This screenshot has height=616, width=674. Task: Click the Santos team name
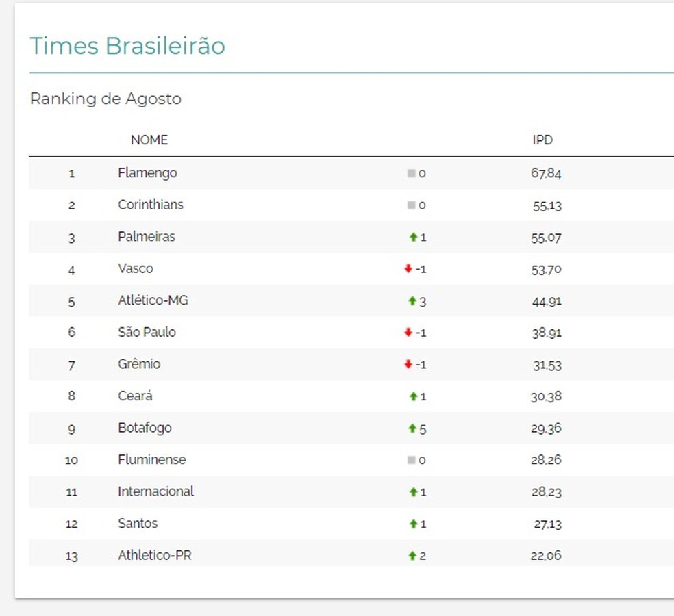pyautogui.click(x=138, y=524)
